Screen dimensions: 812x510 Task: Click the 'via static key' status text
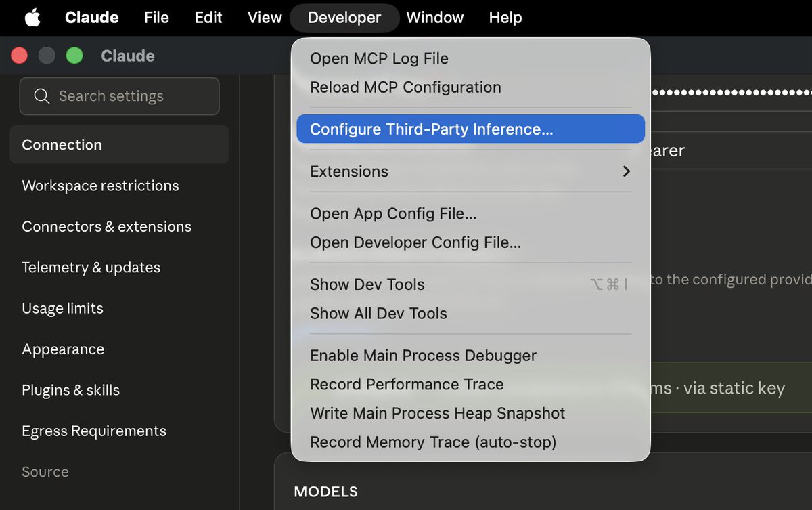point(734,388)
